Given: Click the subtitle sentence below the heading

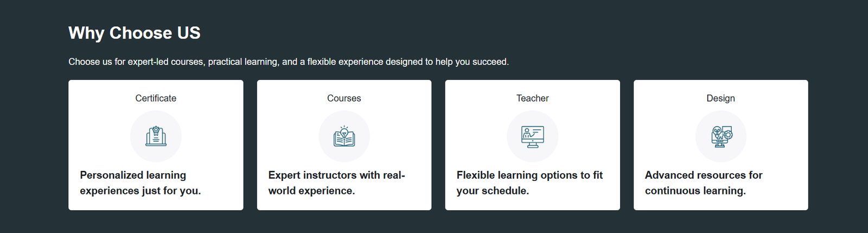Looking at the screenshot, I should [x=289, y=62].
